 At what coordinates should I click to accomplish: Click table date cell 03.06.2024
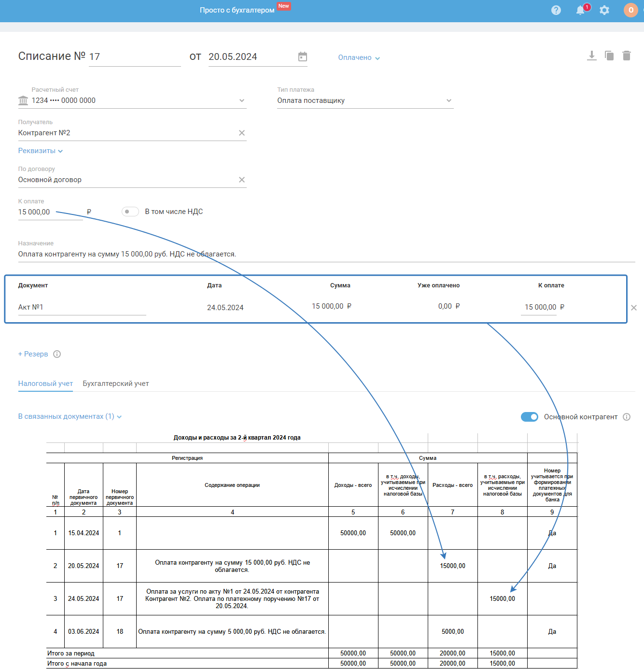[x=84, y=632]
